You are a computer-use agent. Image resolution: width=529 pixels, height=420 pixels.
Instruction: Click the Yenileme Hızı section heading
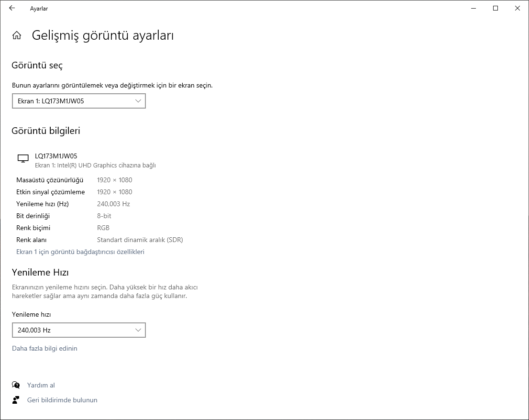click(40, 273)
